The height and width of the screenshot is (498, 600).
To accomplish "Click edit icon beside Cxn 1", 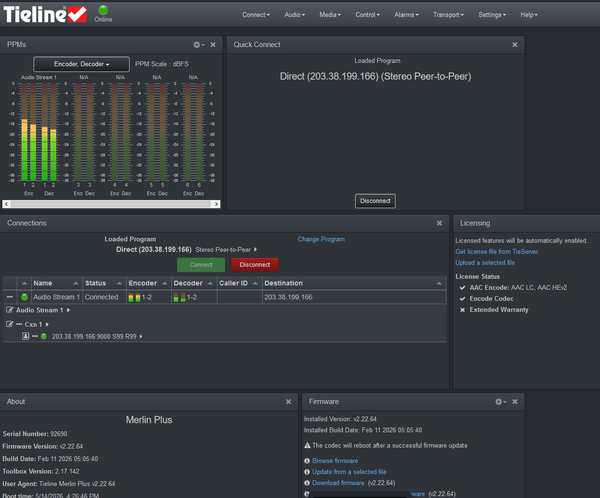I will tap(10, 324).
